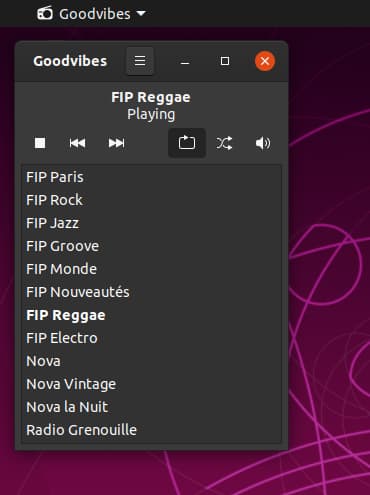Image resolution: width=370 pixels, height=495 pixels.
Task: Select the FIP Nouveautés station
Action: coord(151,292)
